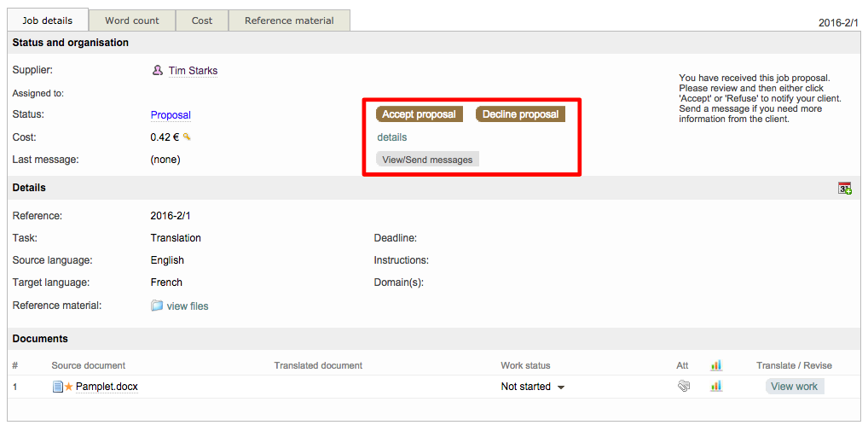The image size is (868, 431).
Task: Go to the Reference material tab
Action: pyautogui.click(x=289, y=20)
